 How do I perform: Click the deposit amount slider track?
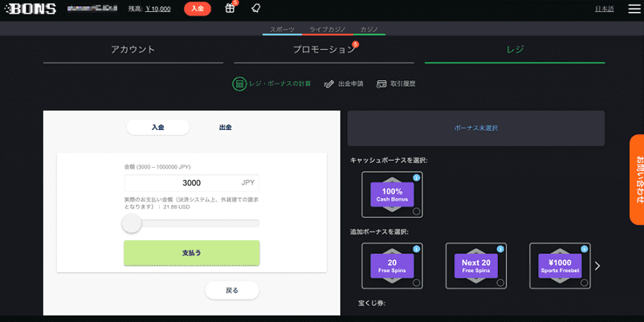[x=192, y=223]
